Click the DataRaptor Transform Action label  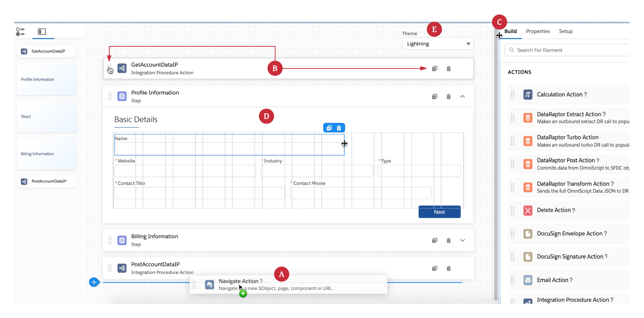573,184
